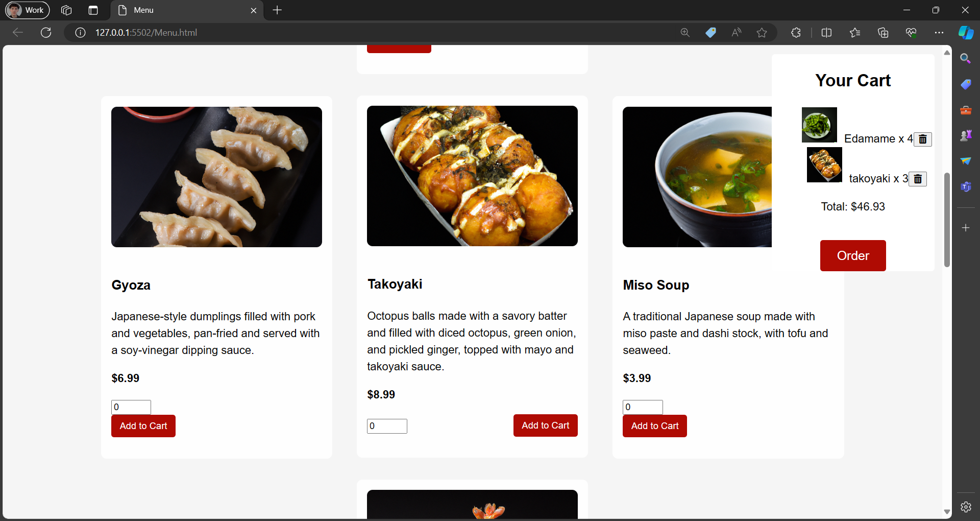Open a new tab
Screen dimensions: 980x521
point(277,10)
